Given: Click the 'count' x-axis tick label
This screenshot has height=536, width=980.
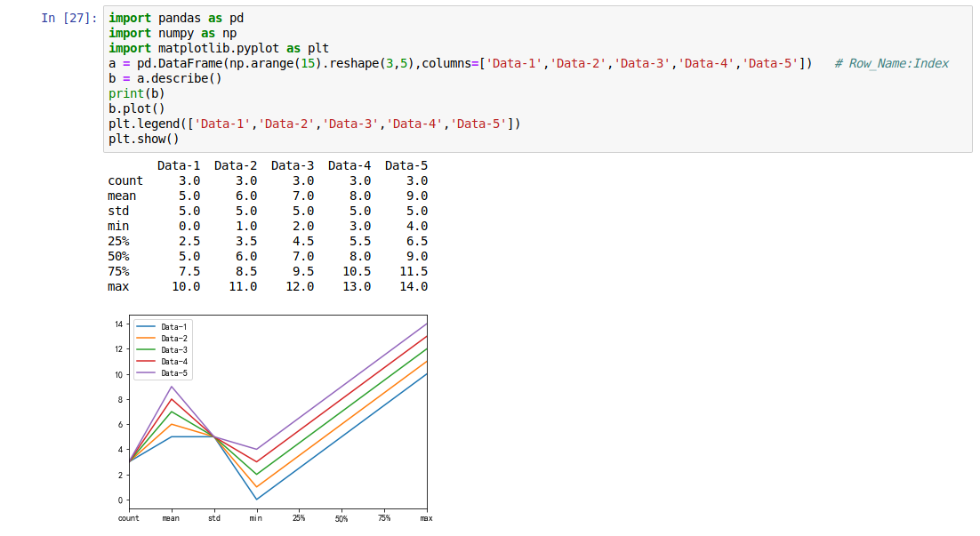Looking at the screenshot, I should 129,518.
